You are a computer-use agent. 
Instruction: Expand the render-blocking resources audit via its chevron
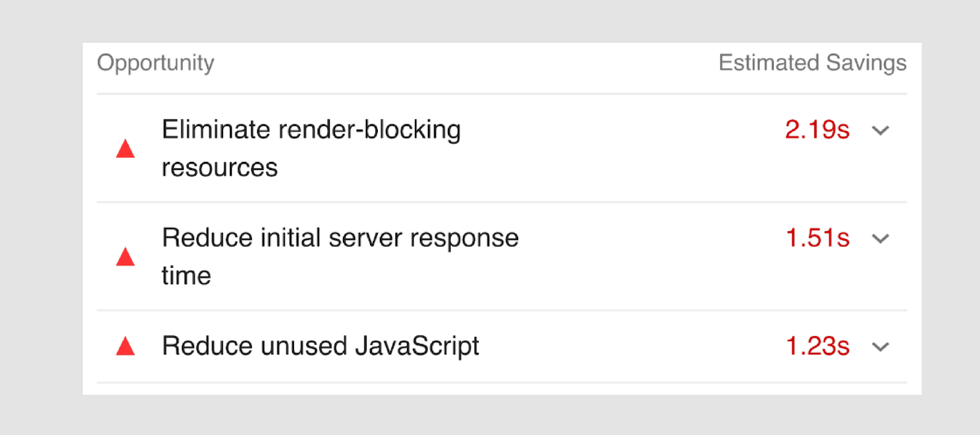(x=880, y=131)
